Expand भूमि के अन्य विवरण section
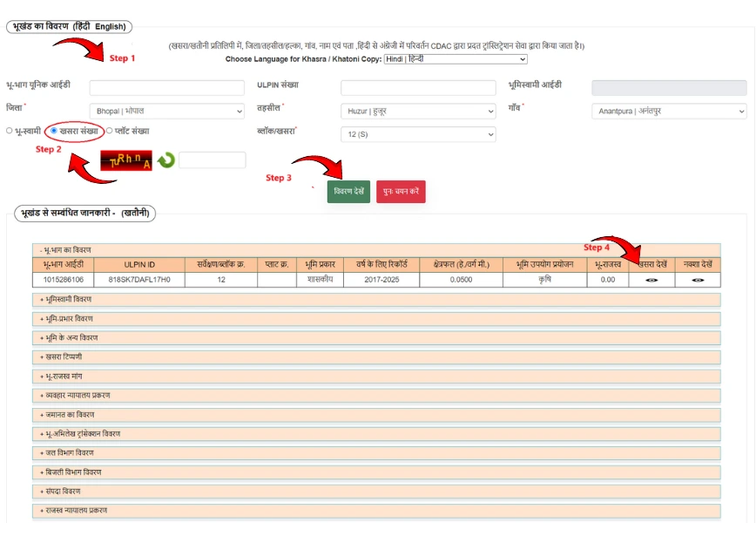 point(376,337)
